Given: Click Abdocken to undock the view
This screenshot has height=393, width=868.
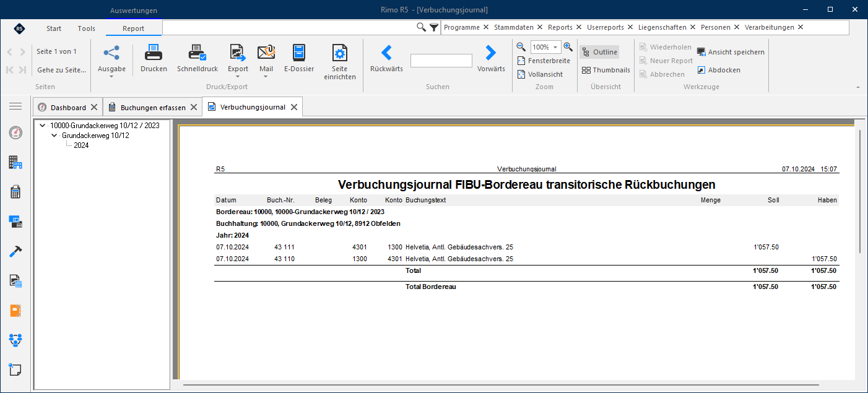Looking at the screenshot, I should [718, 70].
